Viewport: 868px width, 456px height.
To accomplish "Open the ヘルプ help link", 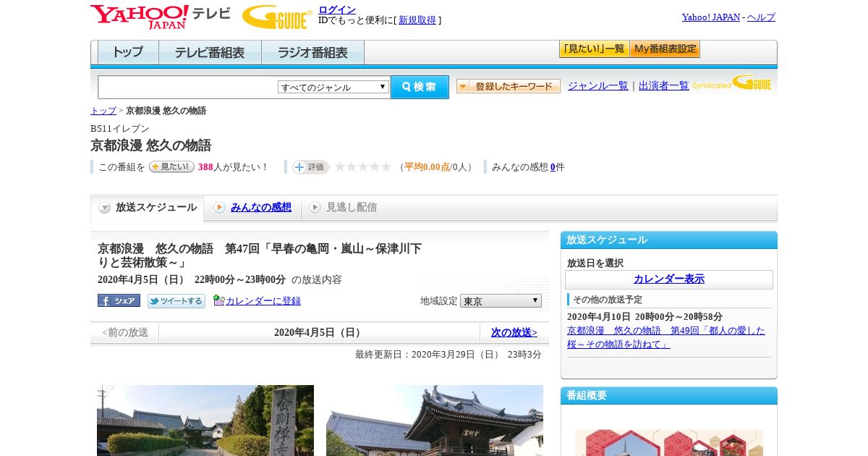I will (761, 17).
